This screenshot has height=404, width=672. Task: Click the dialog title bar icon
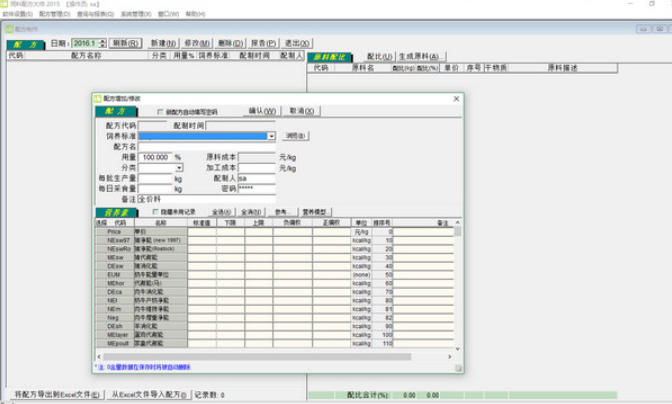(x=98, y=99)
